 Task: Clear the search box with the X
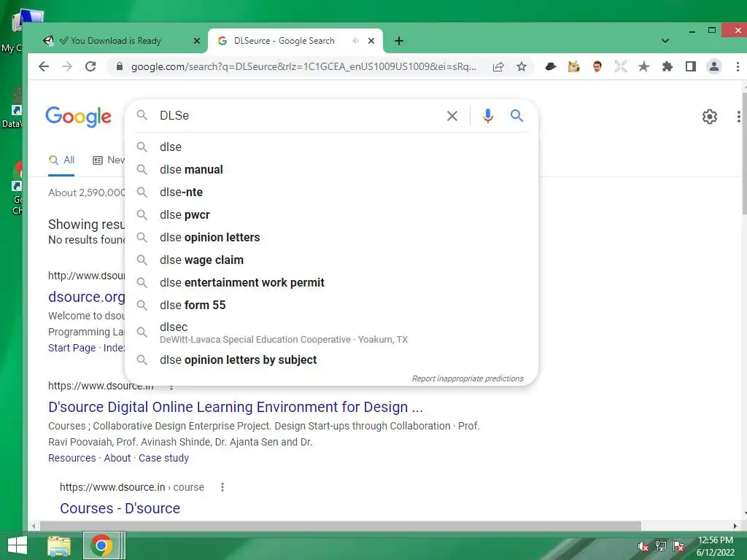[452, 116]
